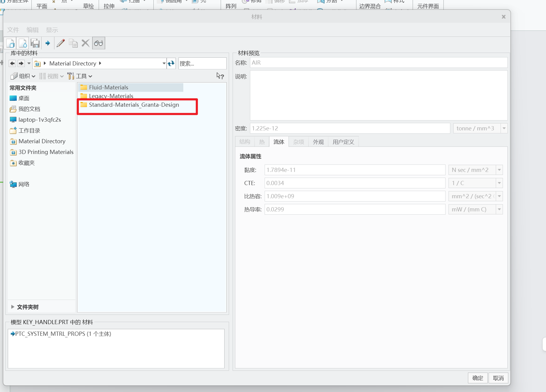Select PTC_SYSTEM_MTRL_PROPS in model materials list
This screenshot has height=392, width=546.
pyautogui.click(x=61, y=334)
